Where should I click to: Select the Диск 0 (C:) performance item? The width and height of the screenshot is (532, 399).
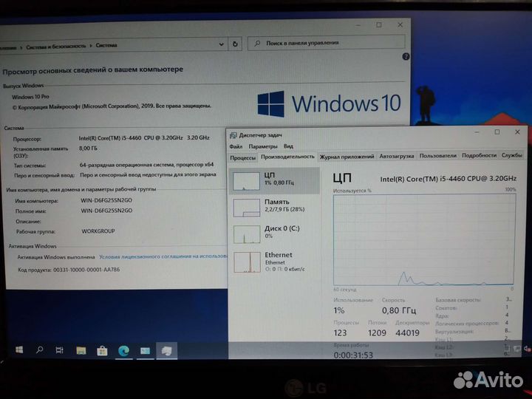click(x=274, y=233)
